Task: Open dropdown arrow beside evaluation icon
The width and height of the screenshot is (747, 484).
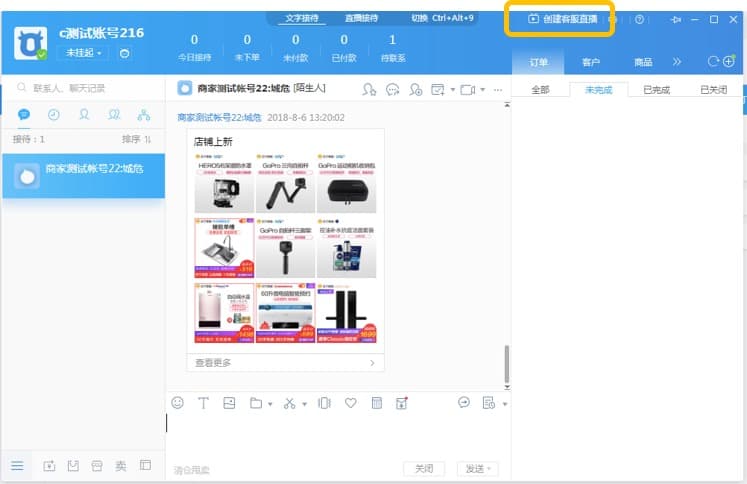Action: pos(453,90)
